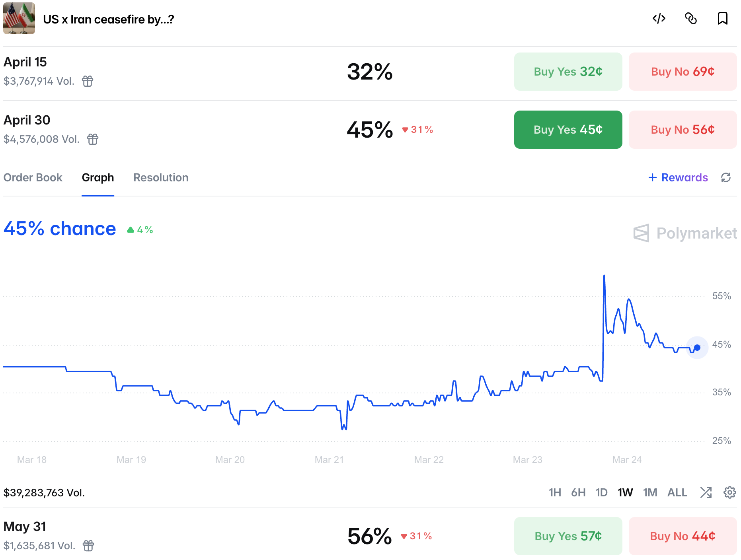Copy the market link icon
Viewport: 741px width, 560px height.
tap(691, 19)
